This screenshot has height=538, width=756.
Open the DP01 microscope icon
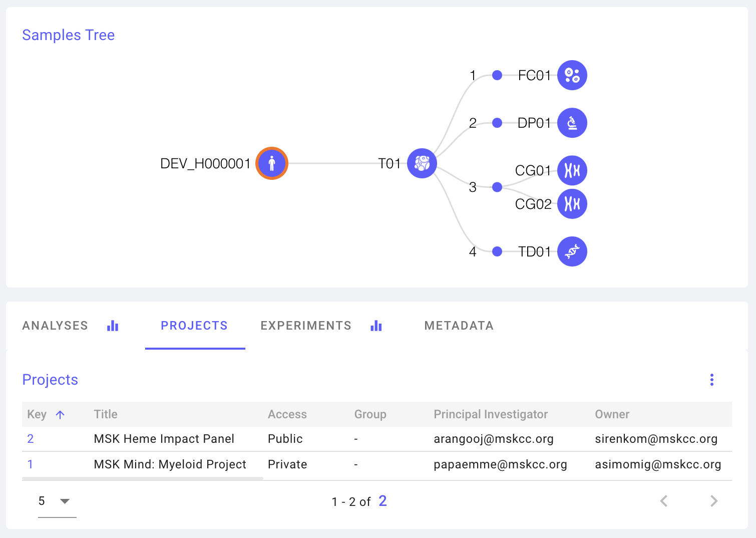point(572,123)
